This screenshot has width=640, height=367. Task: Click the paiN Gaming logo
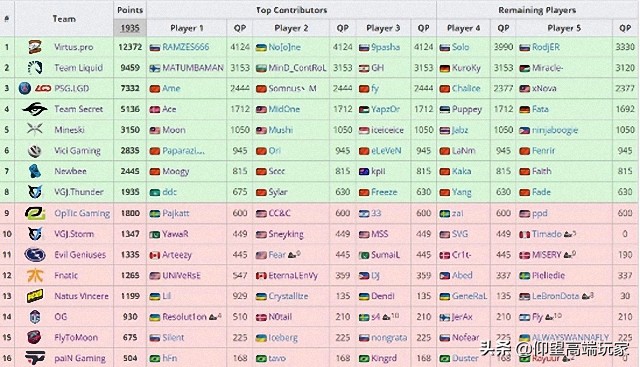tap(35, 358)
